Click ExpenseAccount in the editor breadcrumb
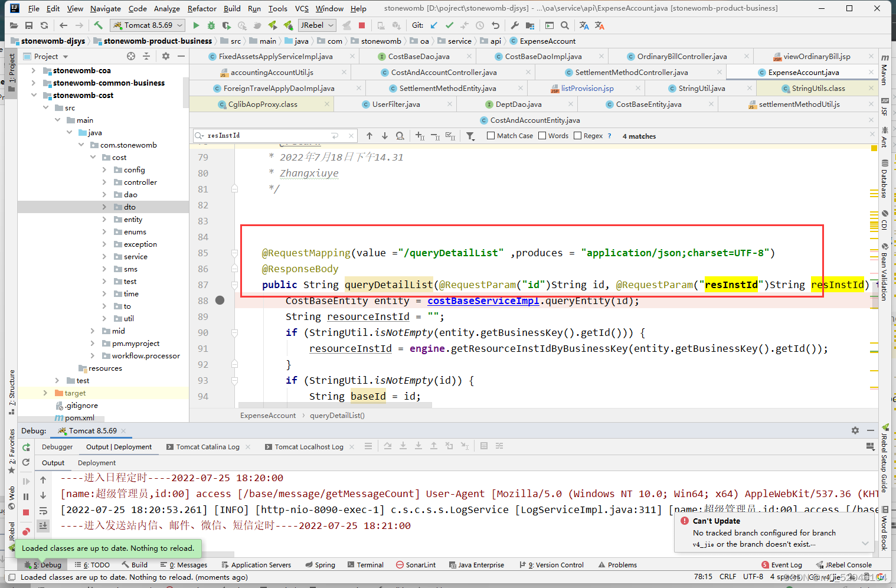Viewport: 896px width, 588px height. pyautogui.click(x=268, y=415)
